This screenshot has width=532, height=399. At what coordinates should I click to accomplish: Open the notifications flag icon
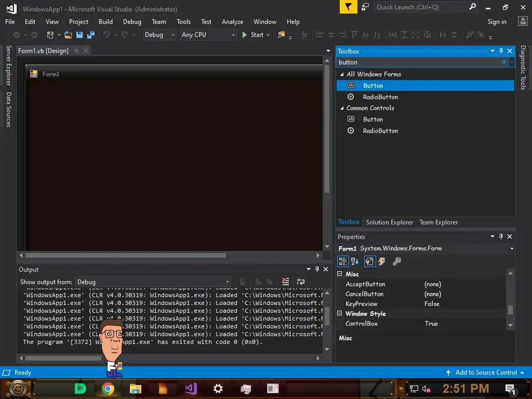click(x=348, y=7)
